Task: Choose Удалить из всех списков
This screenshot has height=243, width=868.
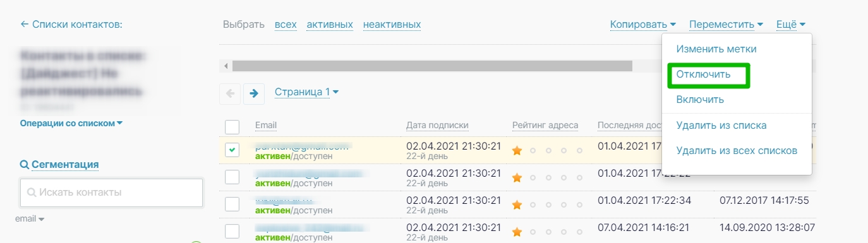Action: [x=737, y=151]
